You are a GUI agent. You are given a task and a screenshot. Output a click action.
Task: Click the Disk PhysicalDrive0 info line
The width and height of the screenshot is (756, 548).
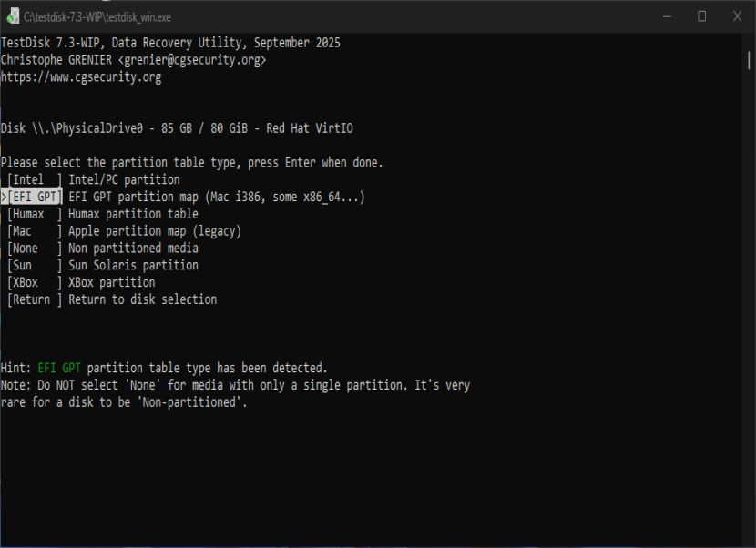pos(177,128)
